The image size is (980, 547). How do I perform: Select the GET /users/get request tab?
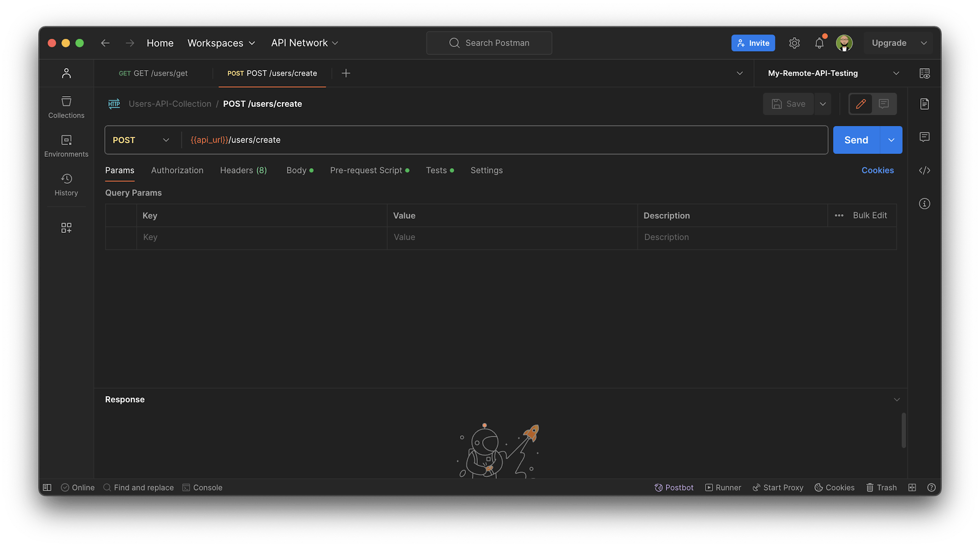(153, 73)
